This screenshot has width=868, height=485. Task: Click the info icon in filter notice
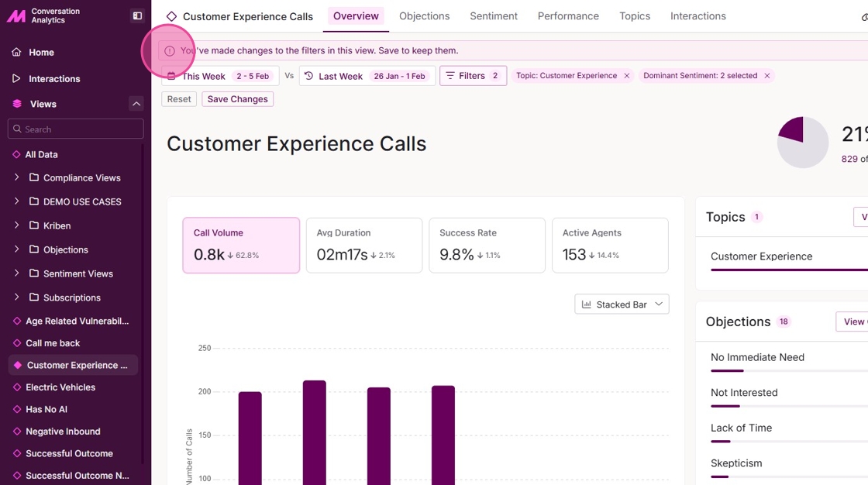point(170,51)
